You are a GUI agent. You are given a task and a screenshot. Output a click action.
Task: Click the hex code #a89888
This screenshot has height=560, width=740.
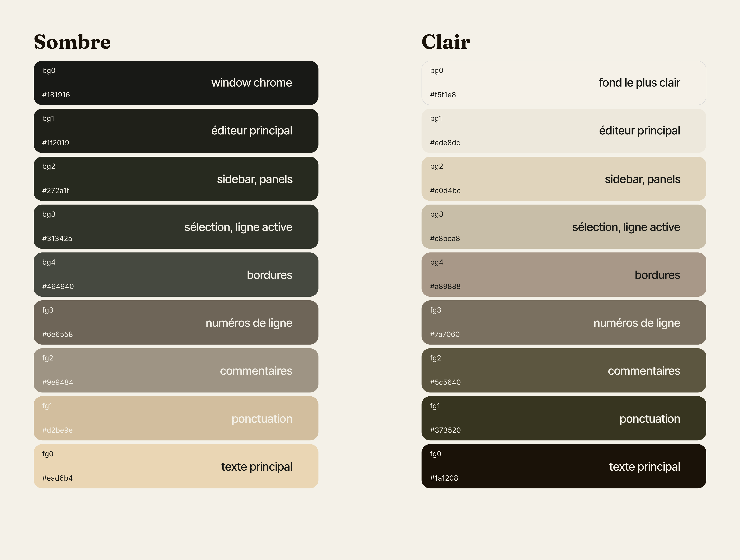(445, 286)
